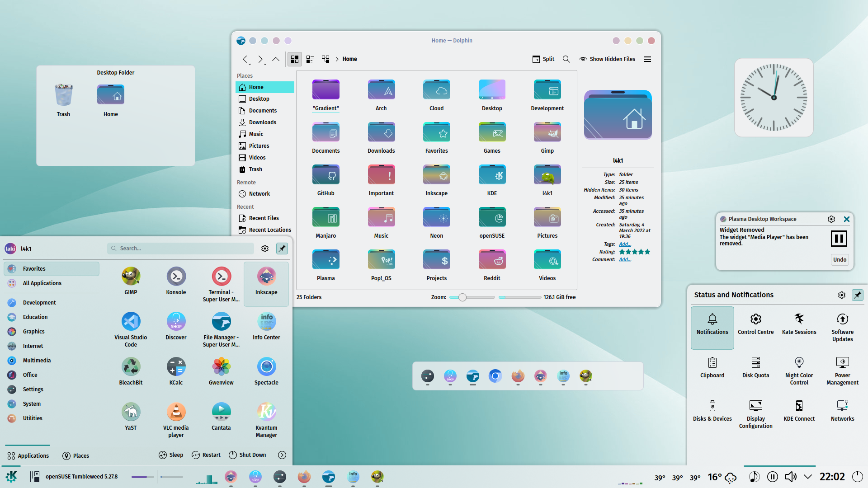This screenshot has height=488, width=868.
Task: Open Night Color Control tray entry
Action: click(799, 371)
